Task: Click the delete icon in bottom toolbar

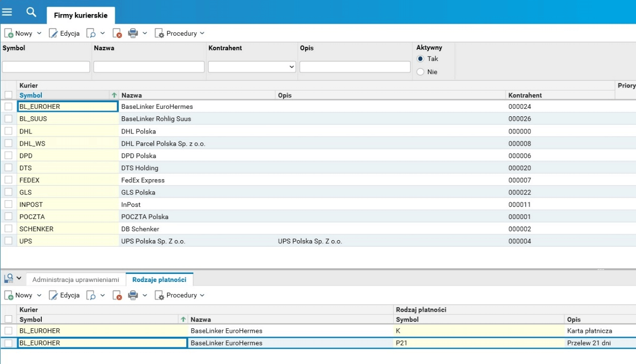Action: point(117,295)
